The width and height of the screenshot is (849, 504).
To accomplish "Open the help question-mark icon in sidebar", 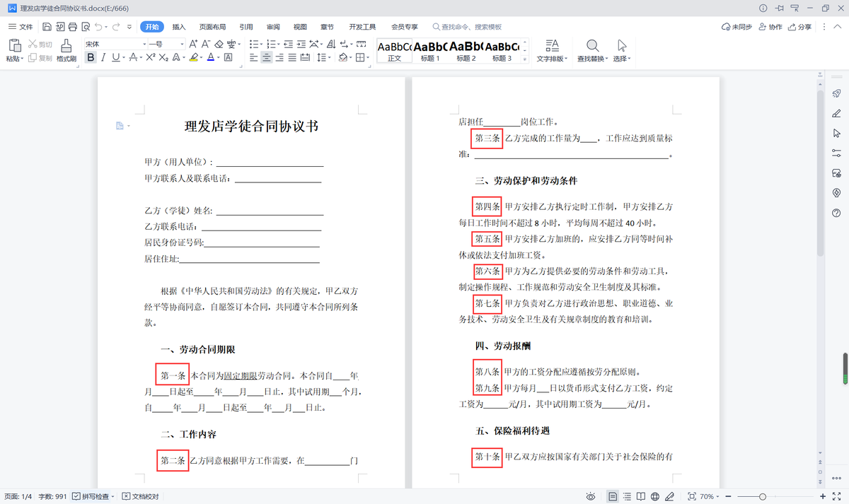I will tap(836, 213).
